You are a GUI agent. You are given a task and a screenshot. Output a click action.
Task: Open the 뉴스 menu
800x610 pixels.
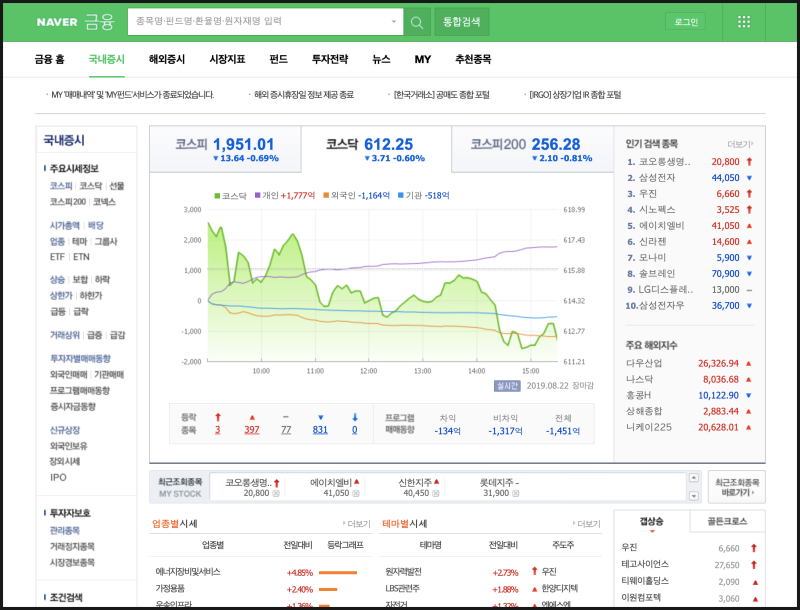[381, 59]
